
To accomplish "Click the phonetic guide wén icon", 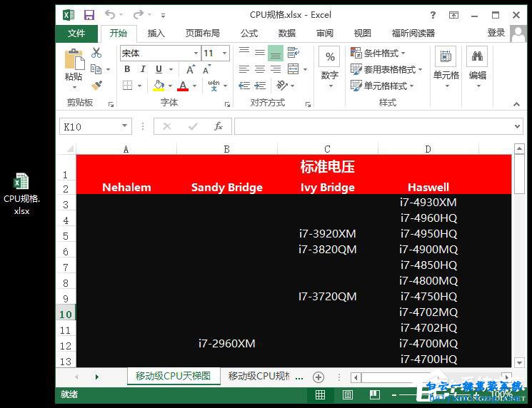I will click(x=214, y=86).
